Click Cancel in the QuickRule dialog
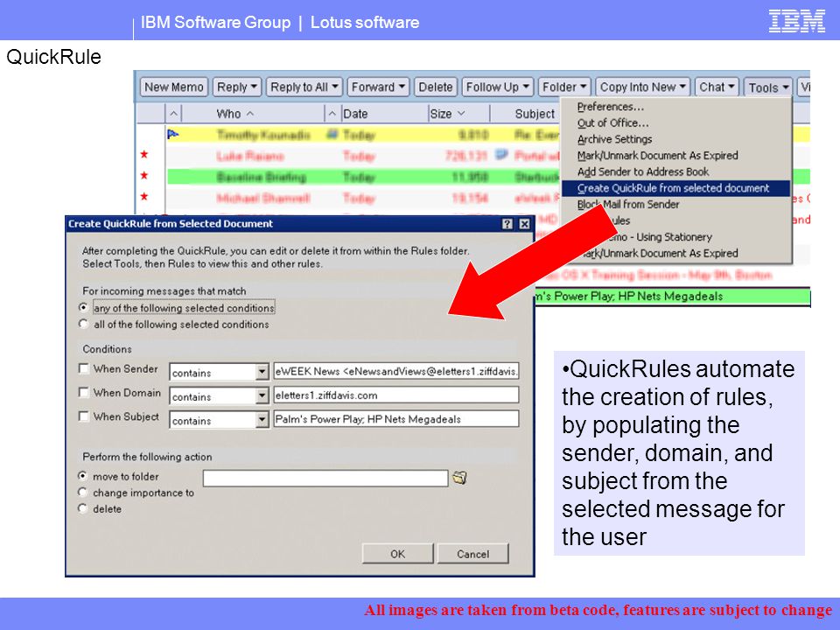 472,554
